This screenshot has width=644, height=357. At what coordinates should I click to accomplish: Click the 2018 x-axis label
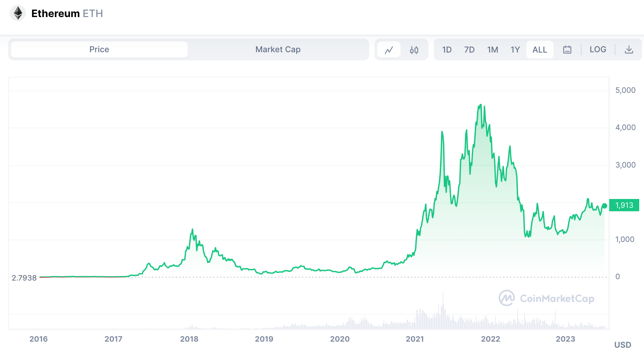[189, 339]
